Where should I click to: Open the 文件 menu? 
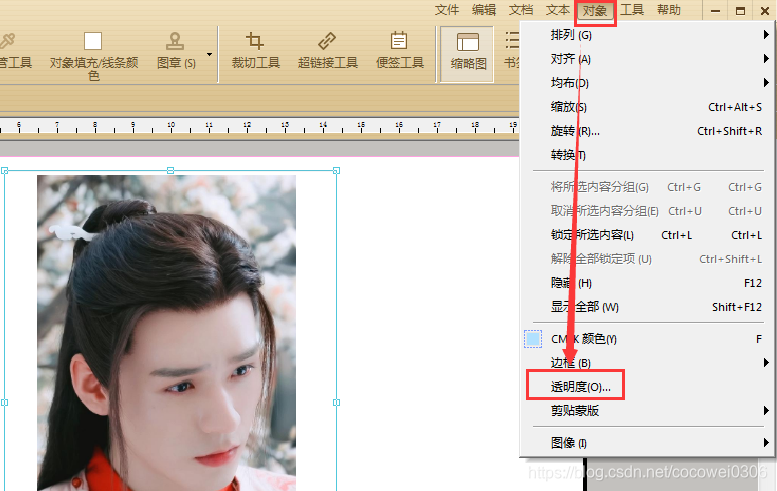click(447, 10)
